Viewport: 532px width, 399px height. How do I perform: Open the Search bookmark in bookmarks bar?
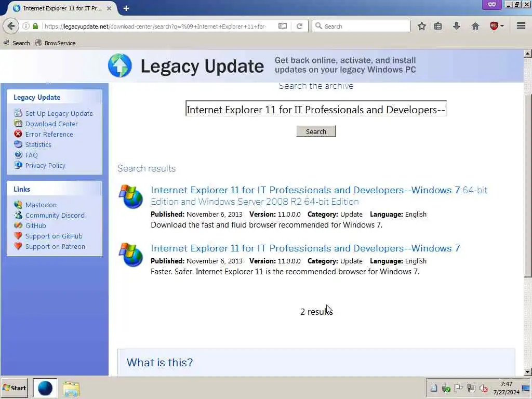(17, 43)
